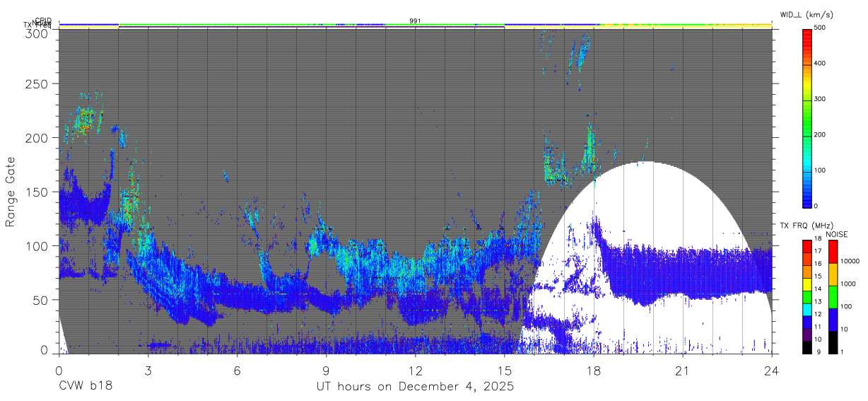Click the '21' UT hour tick label

pos(683,371)
